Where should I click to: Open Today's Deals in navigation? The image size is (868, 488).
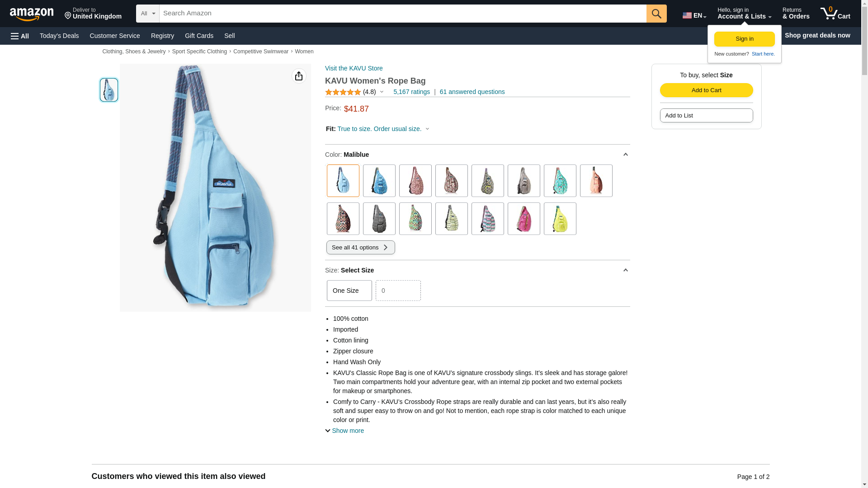click(59, 36)
